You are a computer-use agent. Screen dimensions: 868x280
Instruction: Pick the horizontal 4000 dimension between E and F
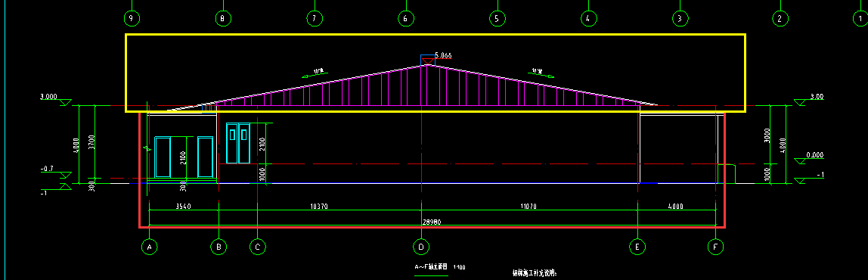(675, 207)
